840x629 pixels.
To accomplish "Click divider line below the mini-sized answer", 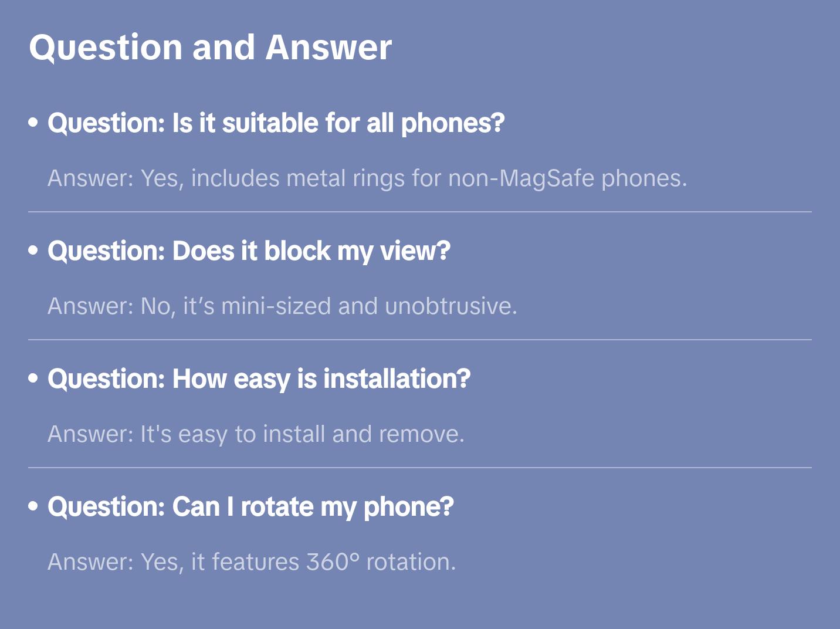I will click(x=420, y=340).
